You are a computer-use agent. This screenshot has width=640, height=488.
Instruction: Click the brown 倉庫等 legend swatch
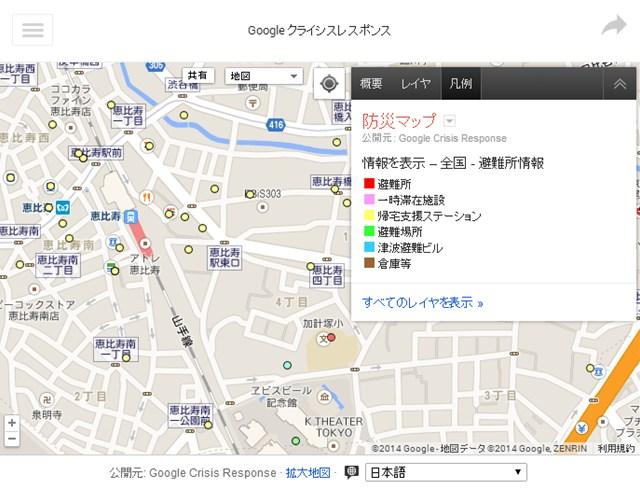[369, 263]
